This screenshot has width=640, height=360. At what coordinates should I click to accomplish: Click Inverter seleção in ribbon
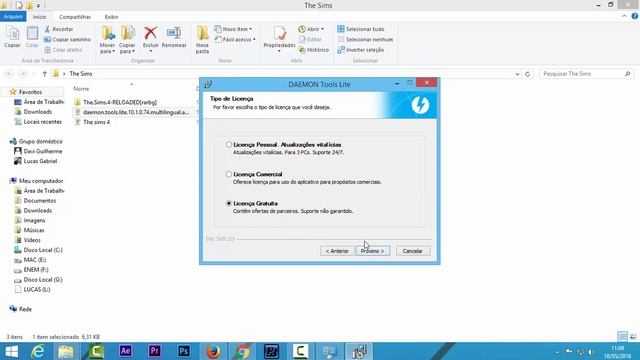coord(361,50)
